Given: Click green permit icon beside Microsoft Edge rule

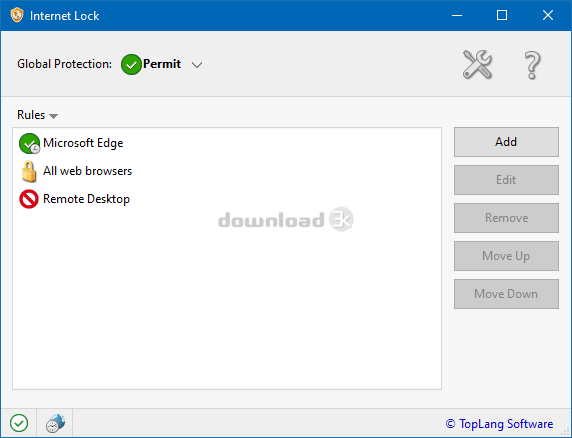Looking at the screenshot, I should point(29,143).
